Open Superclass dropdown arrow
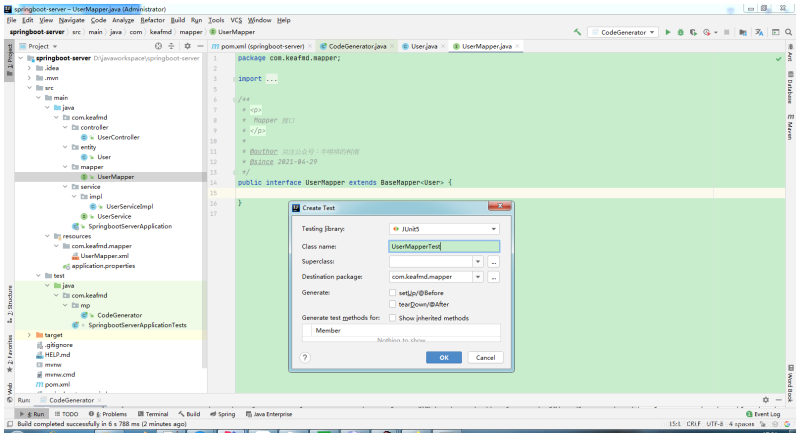The image size is (800, 433). 478,262
